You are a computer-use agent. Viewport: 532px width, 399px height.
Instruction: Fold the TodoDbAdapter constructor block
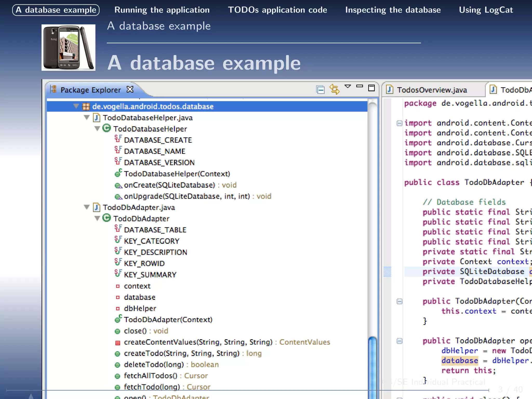[x=399, y=301]
